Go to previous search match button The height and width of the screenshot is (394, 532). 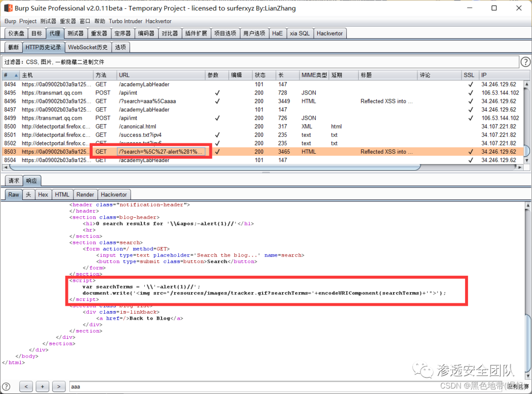pos(26,386)
